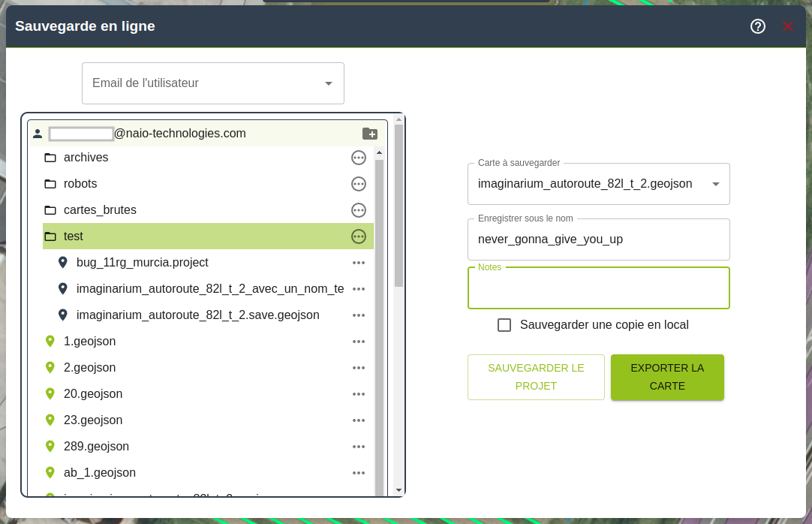The image size is (812, 524).
Task: Click the Enregistrer sous le nom field
Action: tap(598, 239)
